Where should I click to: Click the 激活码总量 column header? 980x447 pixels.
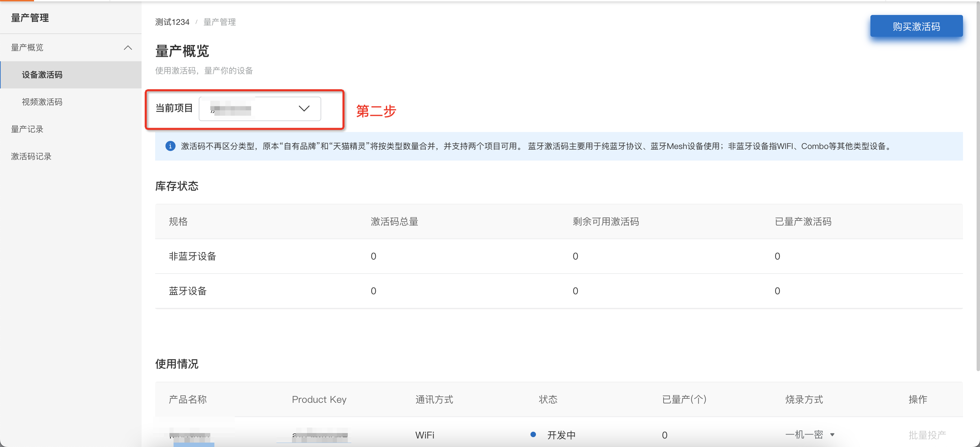(x=394, y=221)
